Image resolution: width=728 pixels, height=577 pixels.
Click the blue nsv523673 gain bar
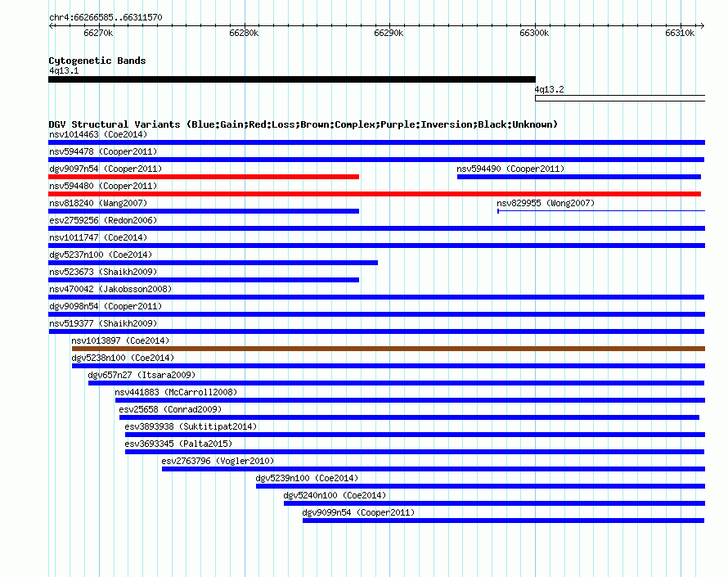pyautogui.click(x=204, y=280)
